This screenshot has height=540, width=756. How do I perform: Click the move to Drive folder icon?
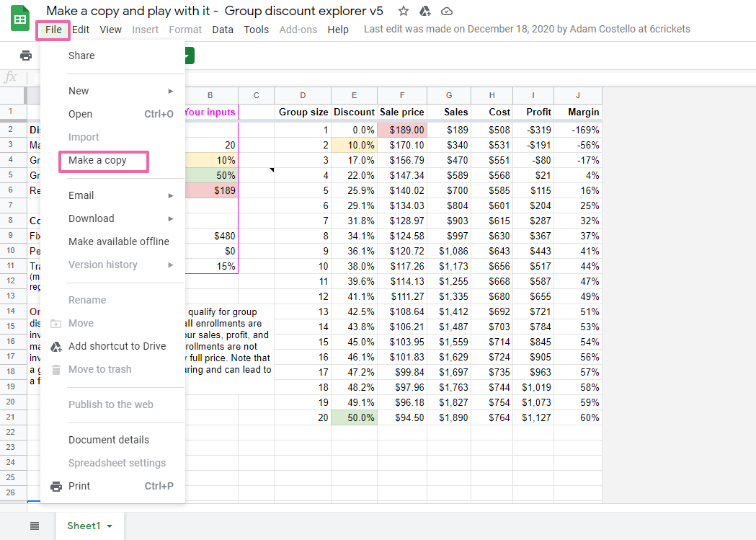coord(424,11)
